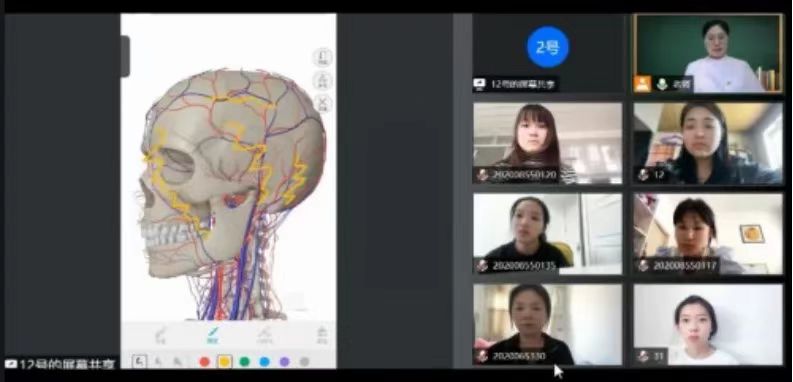Select participant 31 video tile
The height and width of the screenshot is (382, 793).
(708, 325)
